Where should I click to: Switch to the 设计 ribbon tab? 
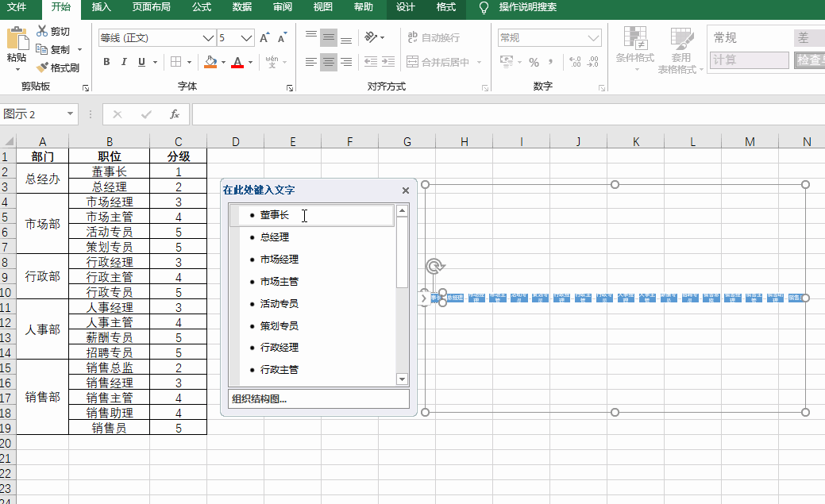406,9
